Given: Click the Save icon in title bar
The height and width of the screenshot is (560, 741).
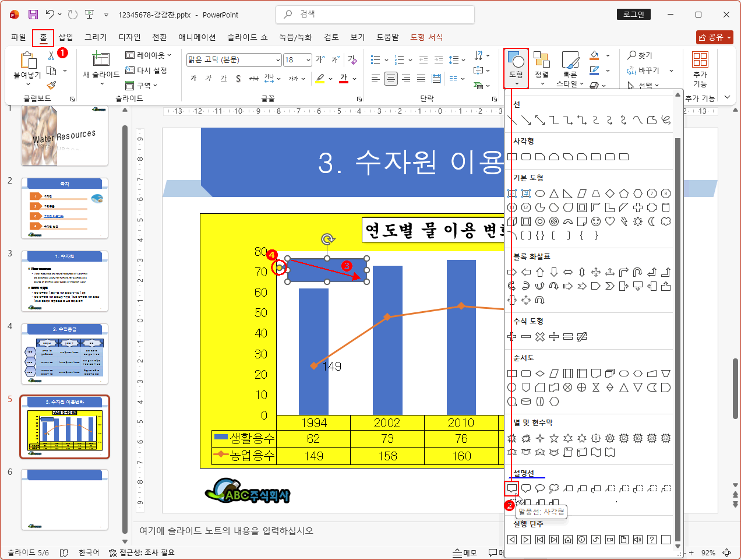Looking at the screenshot, I should pyautogui.click(x=33, y=15).
